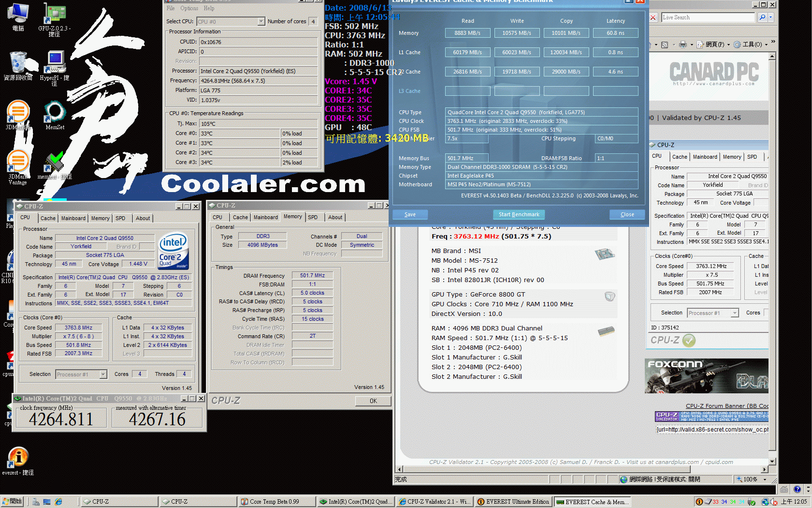The image size is (812, 508).
Task: Click the Tools gear icon in browser toolbar
Action: point(737,45)
